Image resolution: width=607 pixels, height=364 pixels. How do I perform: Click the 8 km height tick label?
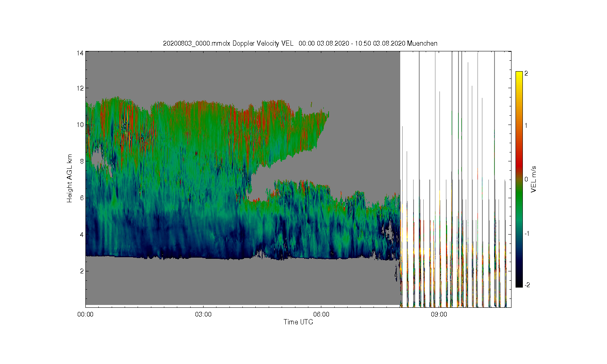[82, 161]
